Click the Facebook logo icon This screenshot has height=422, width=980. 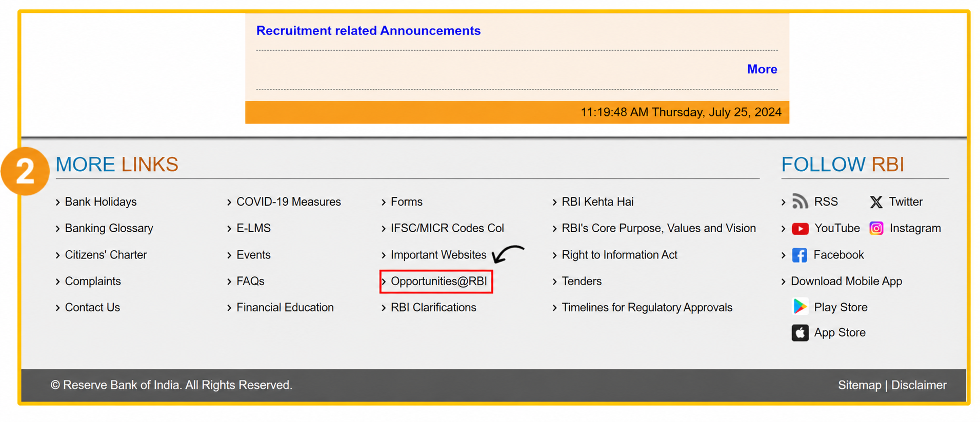[799, 255]
